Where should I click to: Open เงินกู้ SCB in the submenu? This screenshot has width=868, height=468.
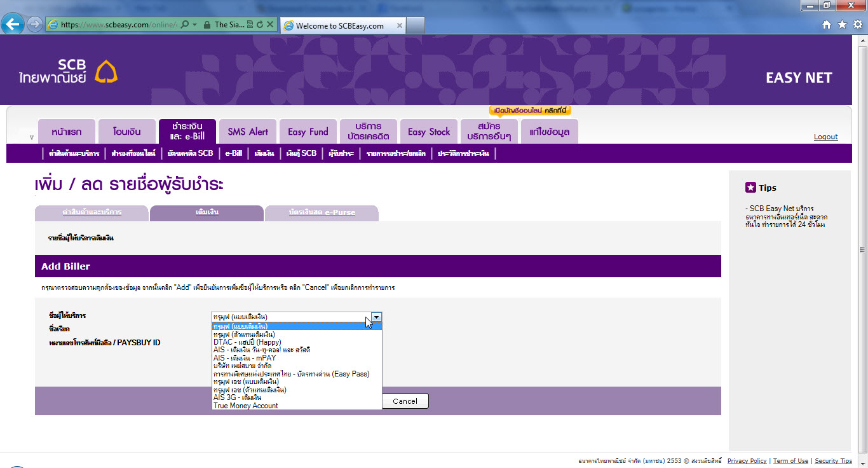[301, 153]
